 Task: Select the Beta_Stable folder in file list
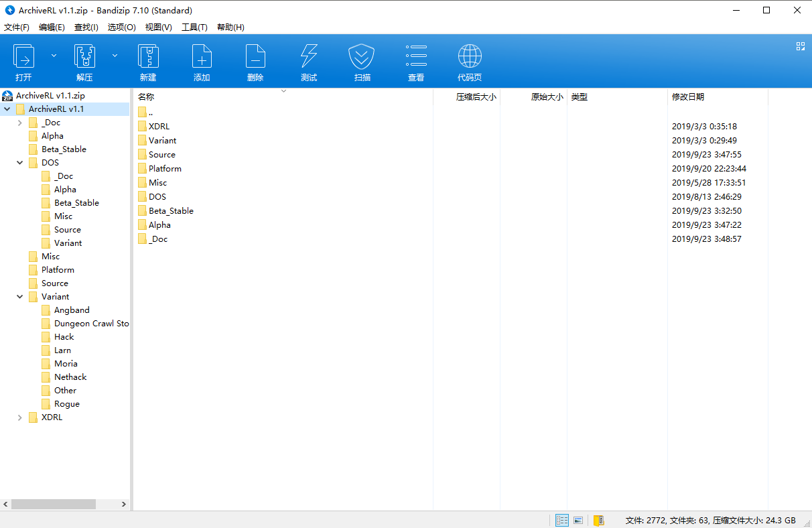(171, 211)
